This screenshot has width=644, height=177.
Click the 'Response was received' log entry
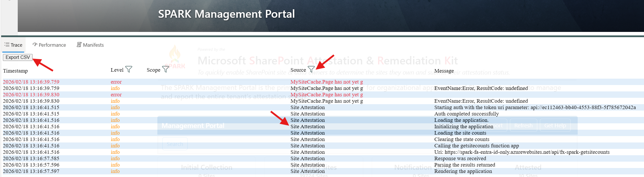[460, 158]
